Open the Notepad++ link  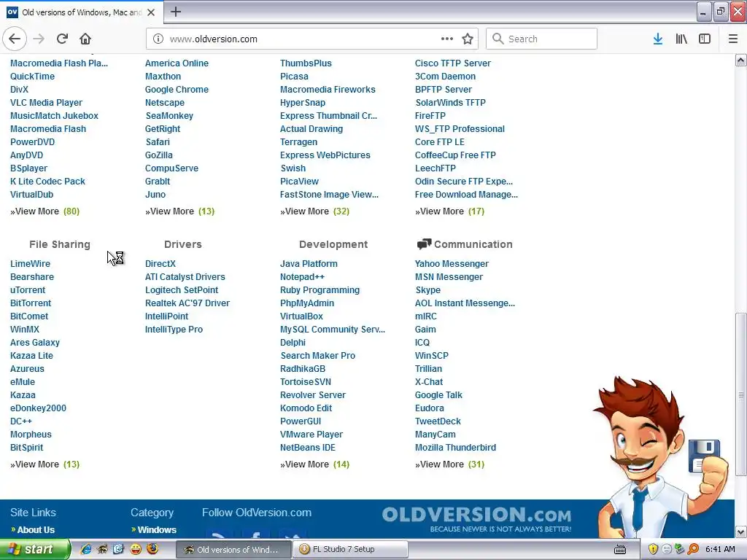(x=302, y=276)
